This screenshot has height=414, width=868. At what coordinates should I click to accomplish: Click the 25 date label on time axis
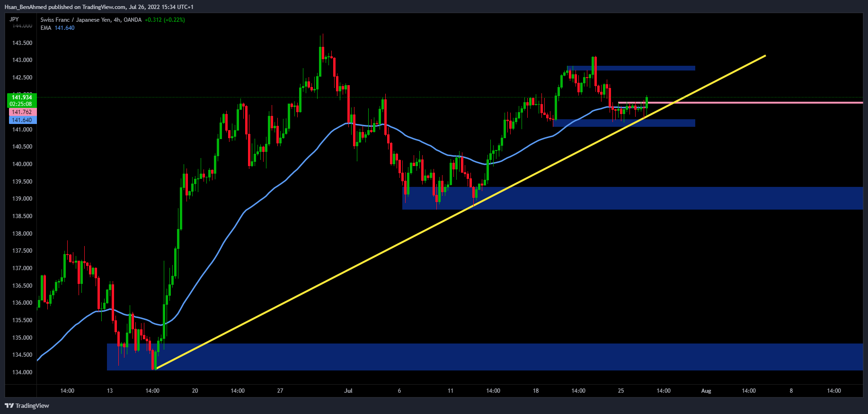pyautogui.click(x=621, y=391)
